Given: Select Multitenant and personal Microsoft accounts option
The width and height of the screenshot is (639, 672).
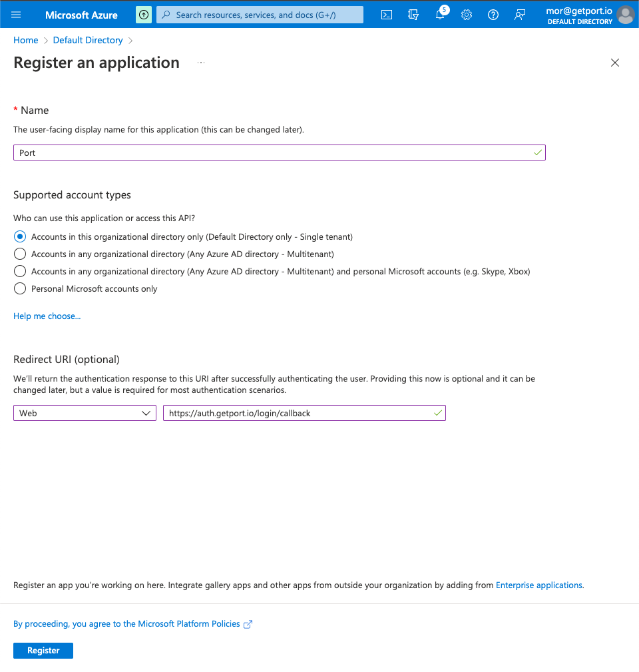Looking at the screenshot, I should (20, 271).
